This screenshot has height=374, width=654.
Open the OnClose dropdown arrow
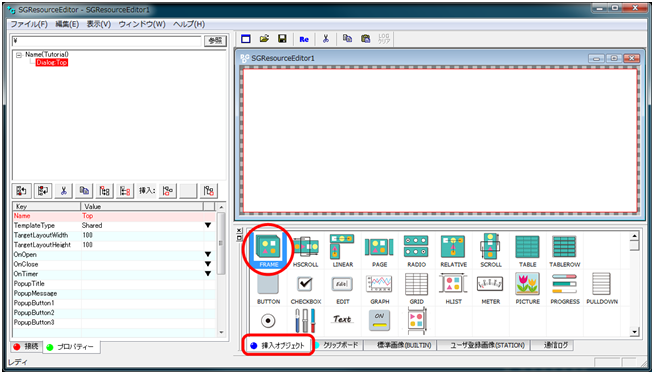[208, 264]
